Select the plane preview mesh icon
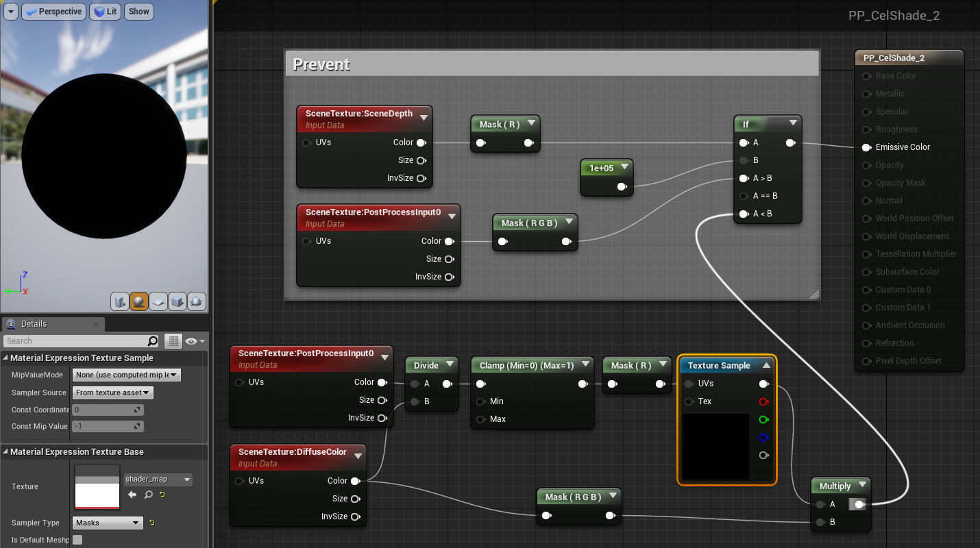The height and width of the screenshot is (548, 980). coord(158,301)
